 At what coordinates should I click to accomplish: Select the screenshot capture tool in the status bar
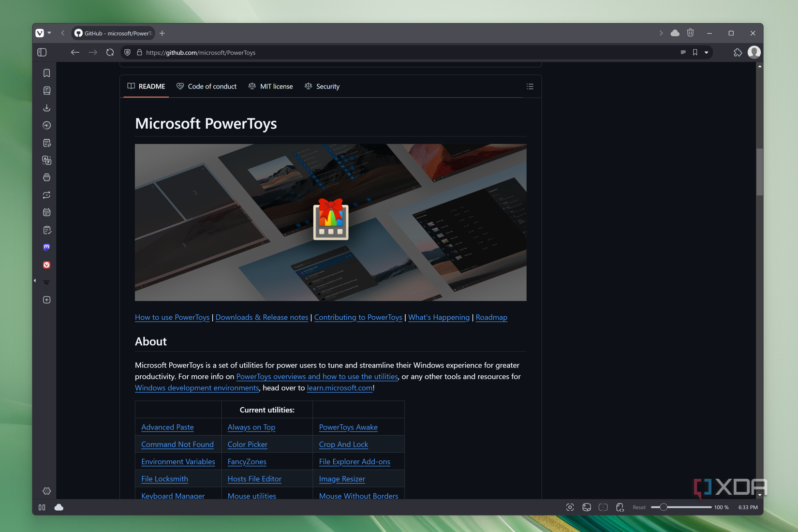pyautogui.click(x=569, y=507)
